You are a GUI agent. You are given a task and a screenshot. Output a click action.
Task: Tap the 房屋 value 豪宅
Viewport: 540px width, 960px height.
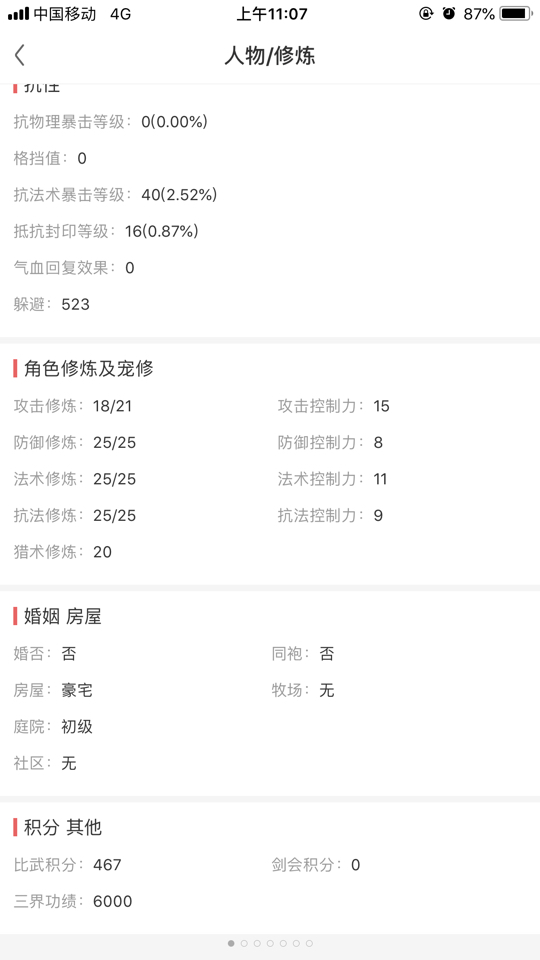pyautogui.click(x=77, y=691)
